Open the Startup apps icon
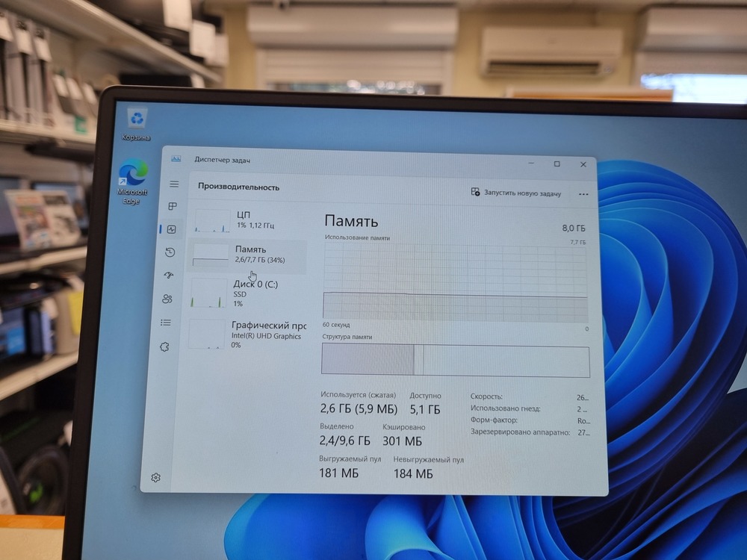This screenshot has height=560, width=747. [168, 276]
